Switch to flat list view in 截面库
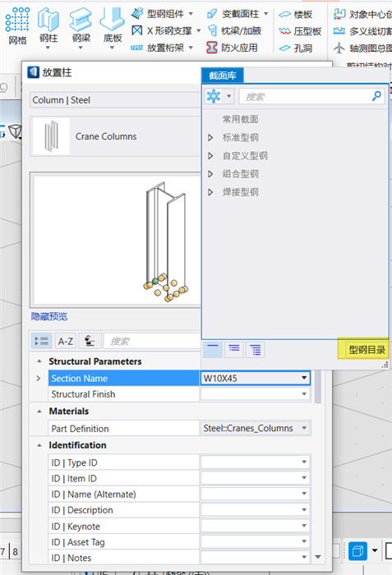The height and width of the screenshot is (575, 392). coord(213,349)
